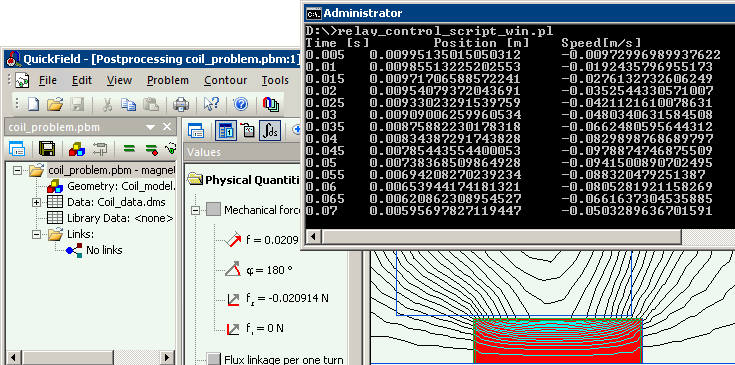Viewport: 735px width, 365px height.
Task: Click the save problem floppy disk icon
Action: (46, 149)
